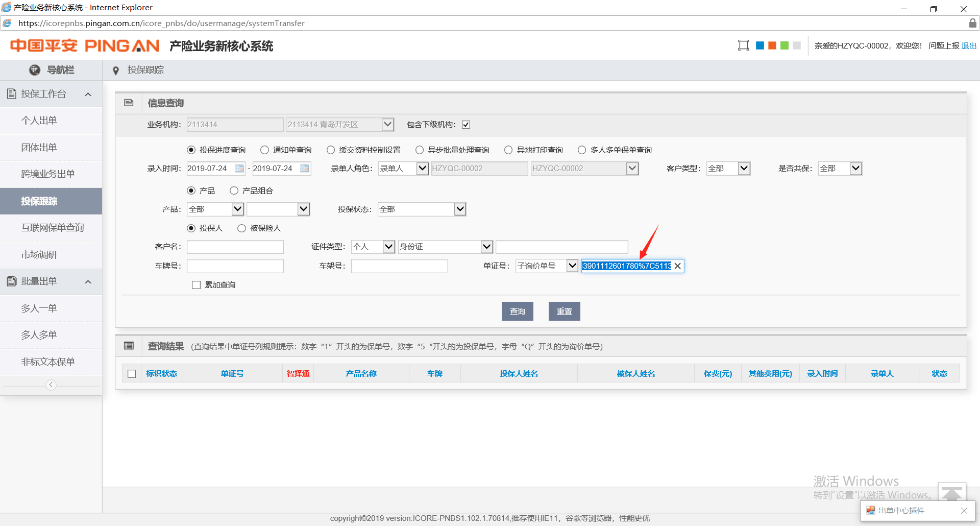Select the blue theme color swatch
This screenshot has height=526, width=980.
click(x=760, y=45)
